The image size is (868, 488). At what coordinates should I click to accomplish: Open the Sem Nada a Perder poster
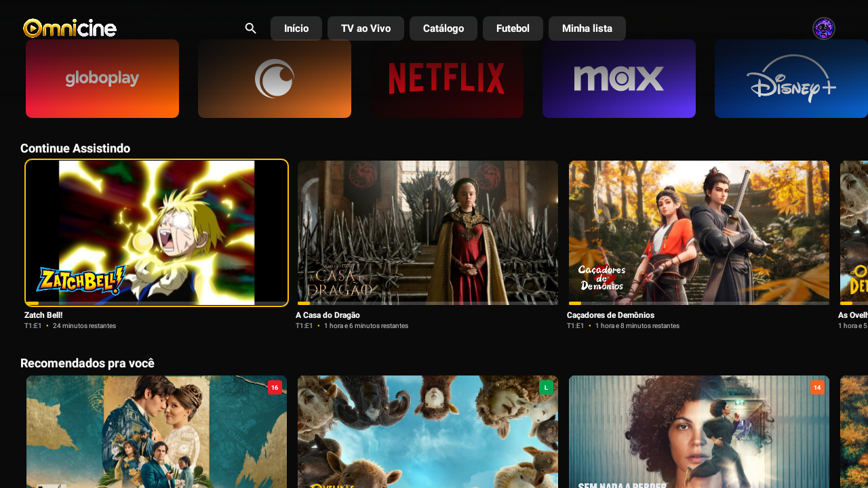tap(699, 432)
